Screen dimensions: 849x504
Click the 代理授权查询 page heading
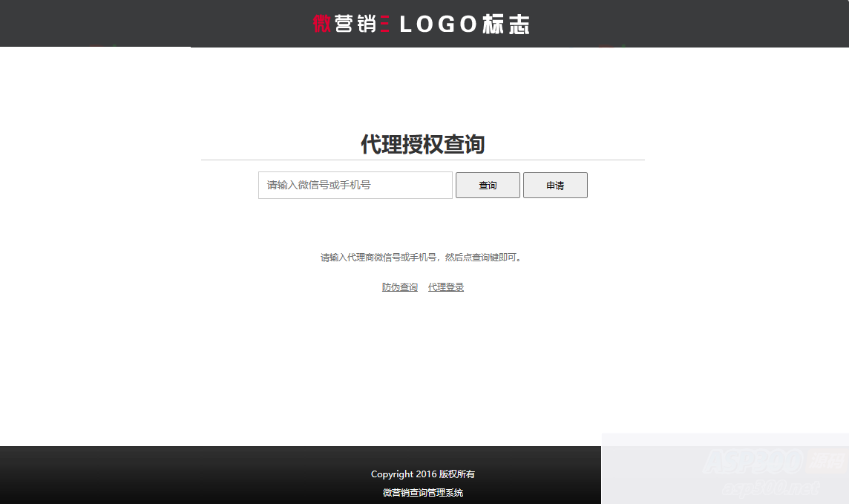tap(423, 145)
